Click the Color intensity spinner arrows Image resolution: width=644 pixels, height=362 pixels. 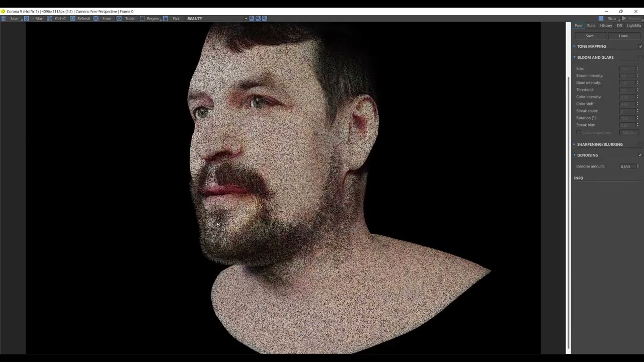(637, 97)
